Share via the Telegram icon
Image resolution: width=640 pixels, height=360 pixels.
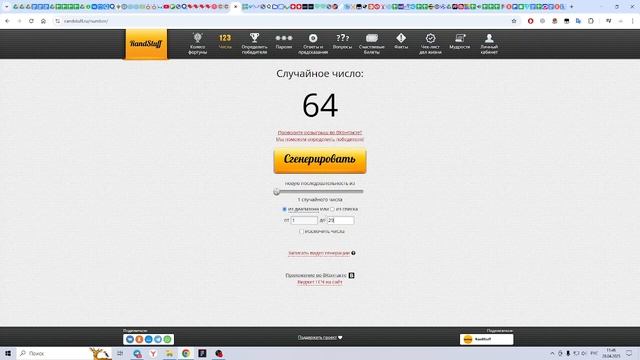[158, 339]
